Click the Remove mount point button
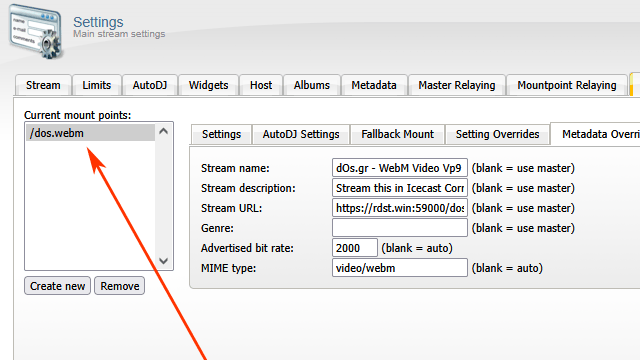This screenshot has width=640, height=360. pyautogui.click(x=120, y=286)
